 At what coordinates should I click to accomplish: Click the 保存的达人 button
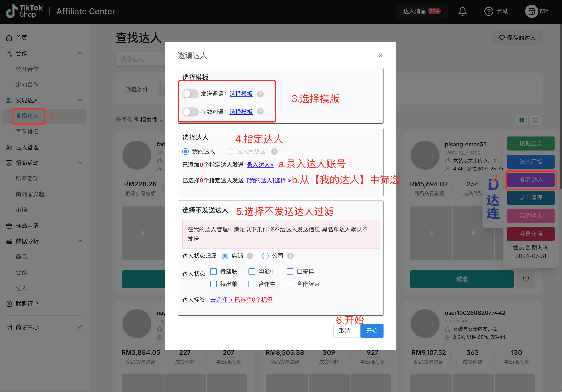(517, 38)
